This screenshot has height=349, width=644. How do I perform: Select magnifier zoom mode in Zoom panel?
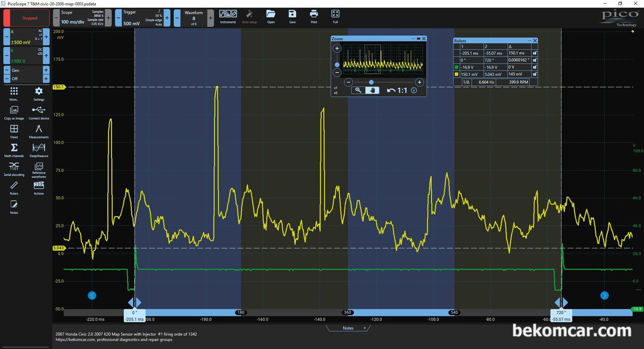tap(358, 90)
